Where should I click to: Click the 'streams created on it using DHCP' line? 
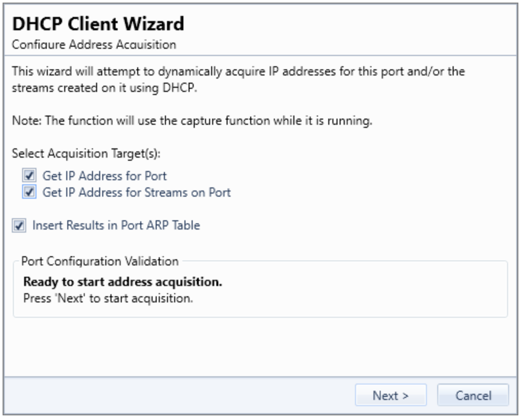(104, 88)
